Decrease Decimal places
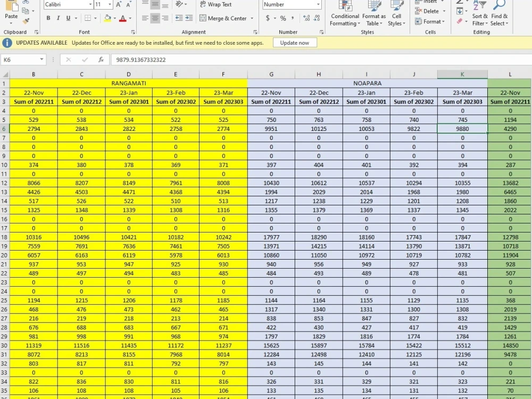 317,18
